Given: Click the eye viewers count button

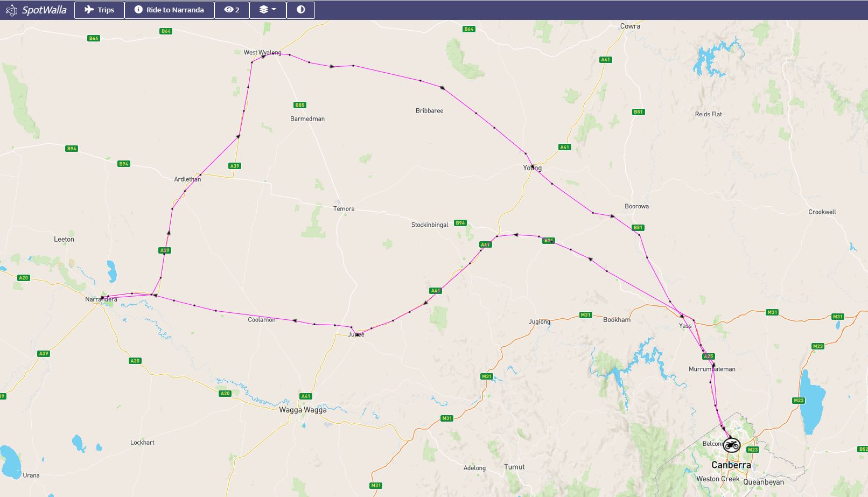Looking at the screenshot, I should 232,10.
